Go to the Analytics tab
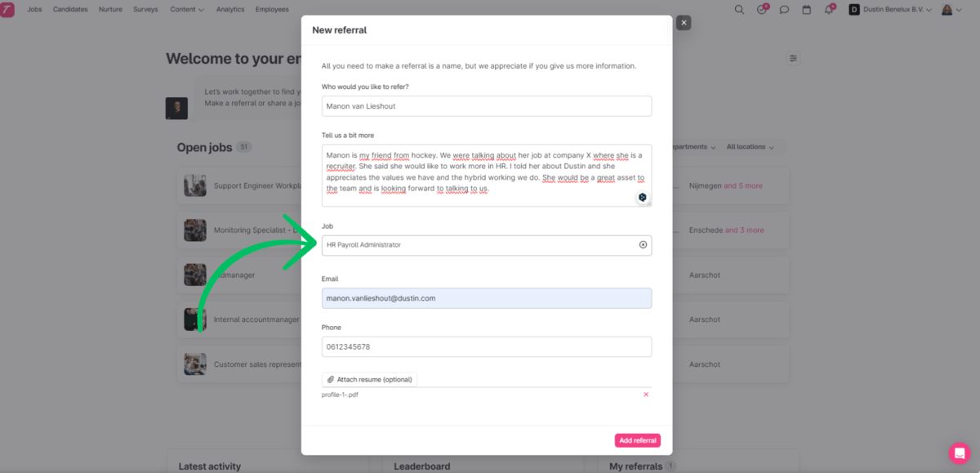 (x=230, y=10)
